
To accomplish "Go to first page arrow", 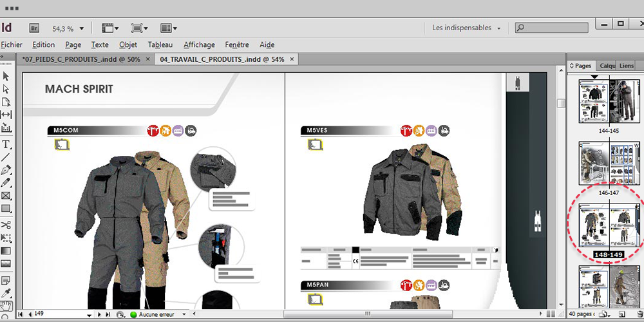I will click(x=21, y=314).
